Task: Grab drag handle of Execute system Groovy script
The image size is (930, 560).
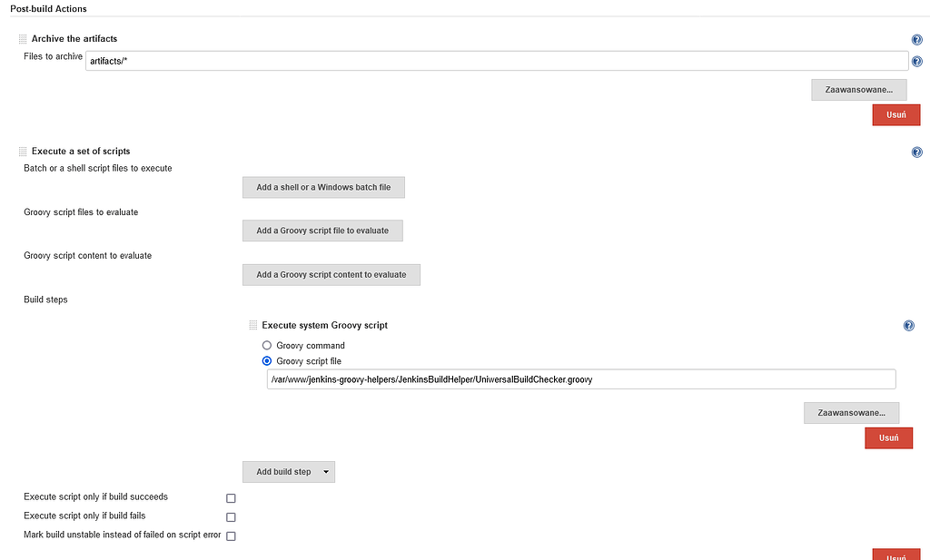Action: coord(252,325)
